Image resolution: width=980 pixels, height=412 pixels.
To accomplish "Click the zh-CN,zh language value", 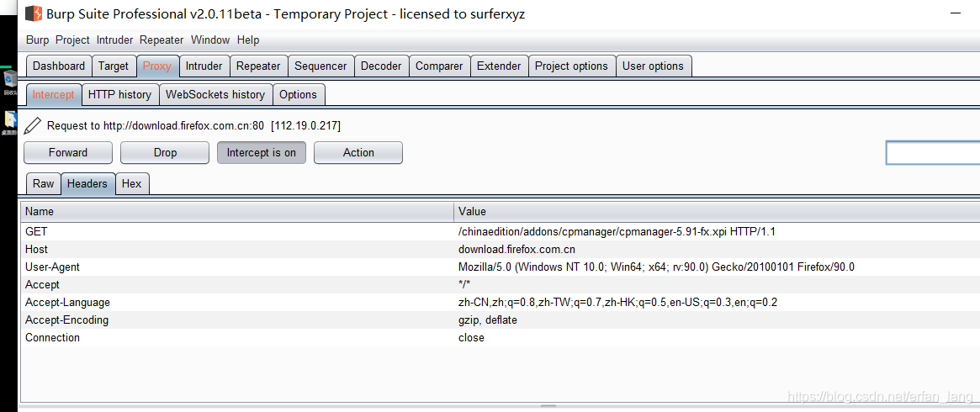I will coord(617,303).
